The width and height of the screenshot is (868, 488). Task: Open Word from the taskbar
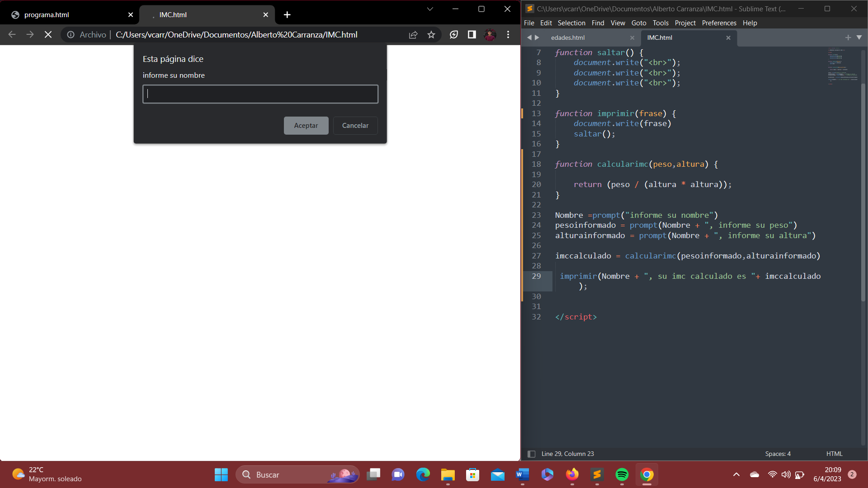pos(522,474)
